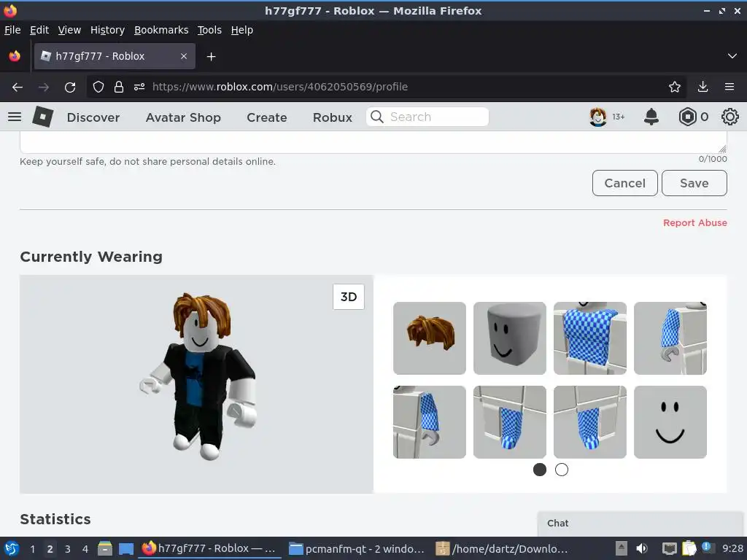
Task: Open the file manager taskbar launcher
Action: click(x=105, y=548)
